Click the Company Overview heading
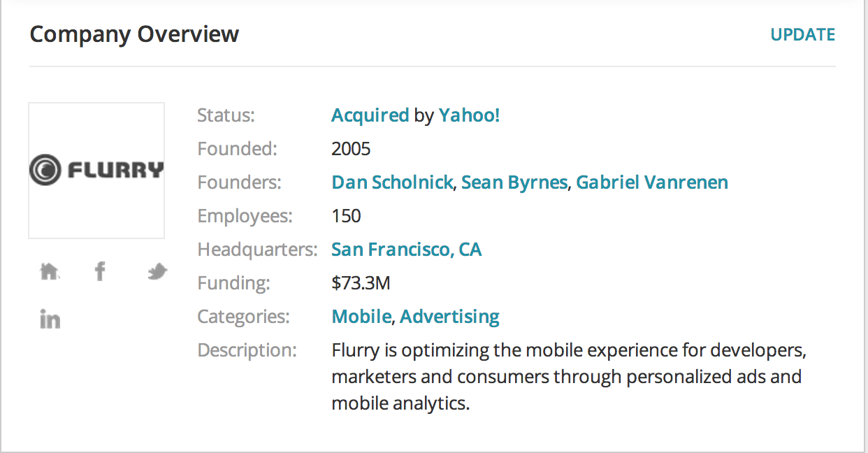Image resolution: width=868 pixels, height=453 pixels. (134, 34)
